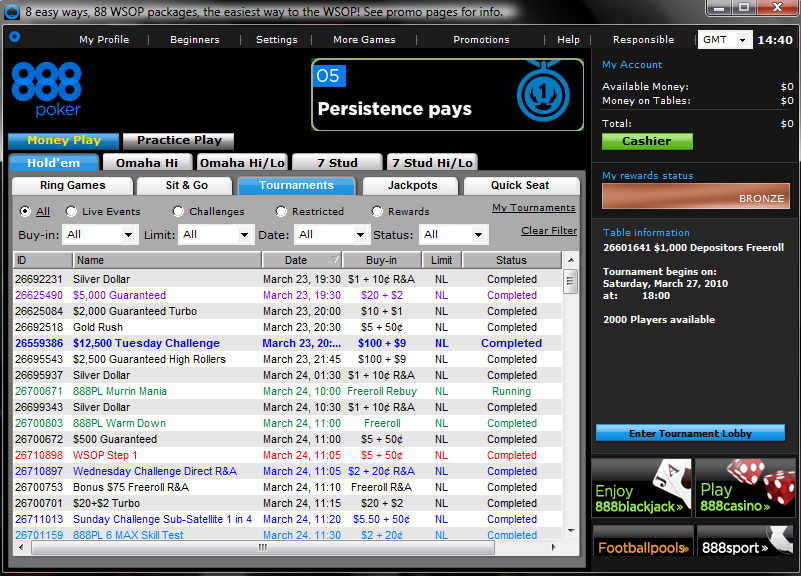
Task: Switch to Quick Seat tab
Action: (520, 185)
